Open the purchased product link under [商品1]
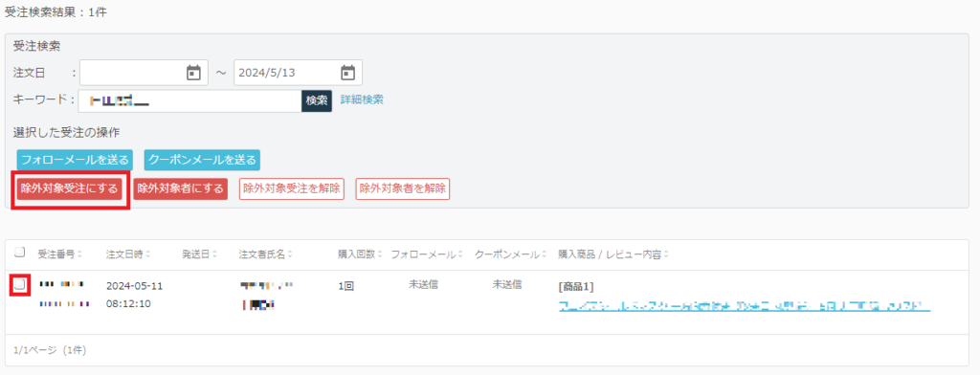 [x=745, y=306]
